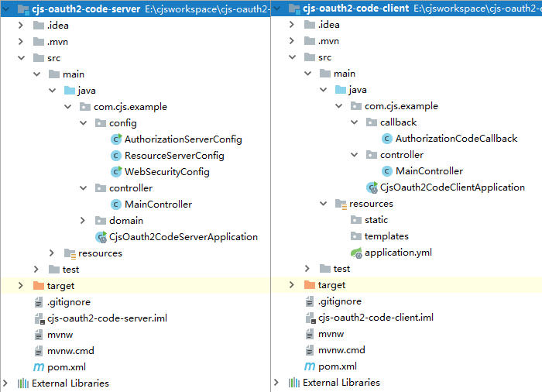
Task: Click the AuthorizationCodeCallback class icon
Action: (x=387, y=139)
